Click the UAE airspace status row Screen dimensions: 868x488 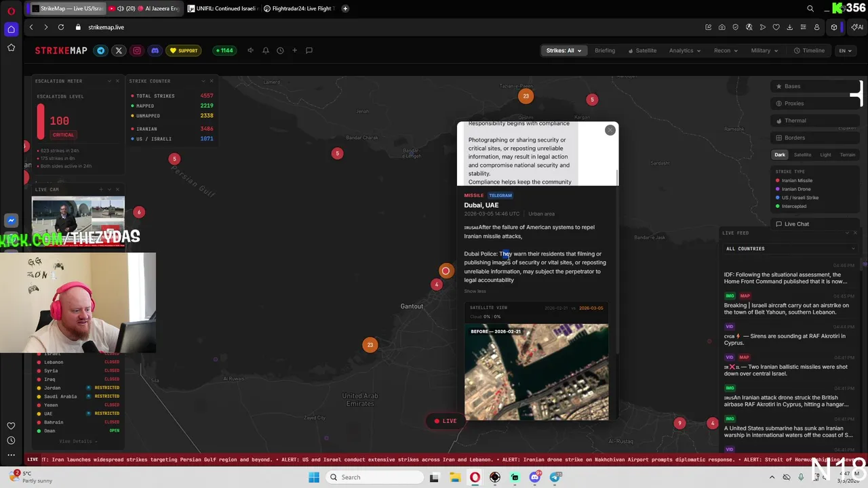79,413
